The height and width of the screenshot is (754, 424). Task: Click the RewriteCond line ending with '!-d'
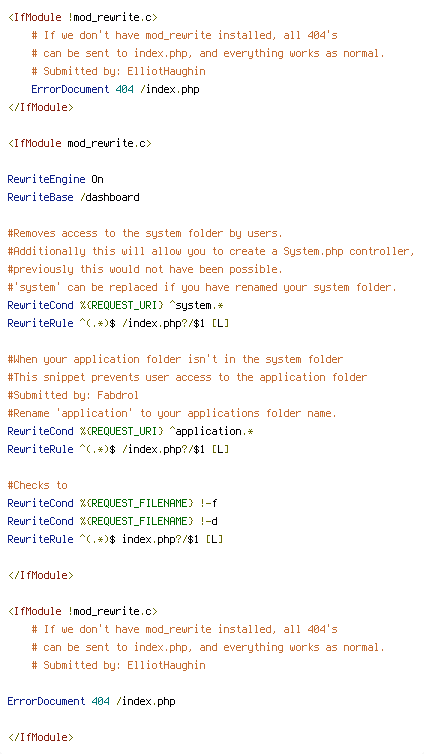(112, 521)
